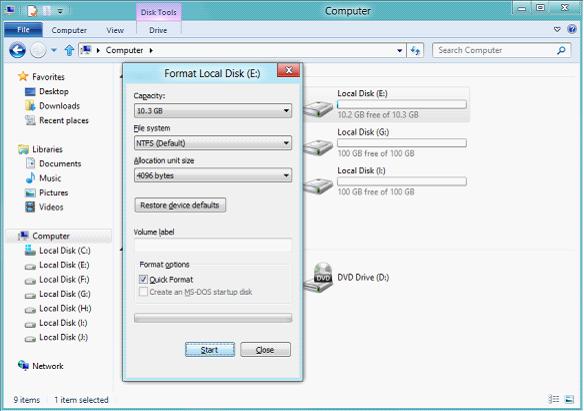Screen dimensions: 584x411
Task: Open the View ribbon tab
Action: pos(115,30)
